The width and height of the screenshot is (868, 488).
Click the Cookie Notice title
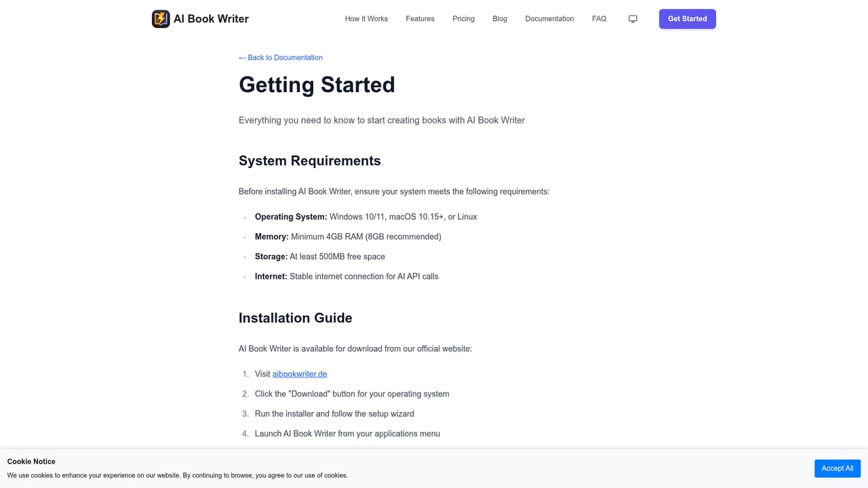tap(31, 462)
